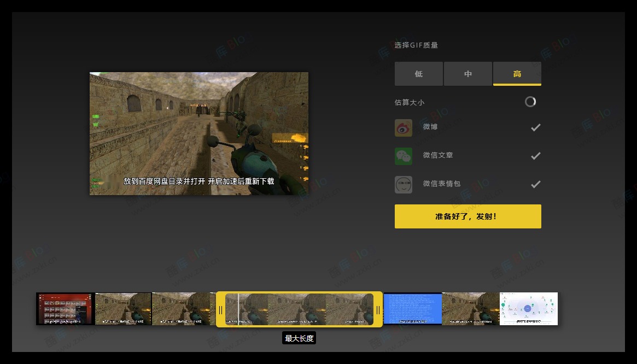Toggle Weibo compatibility check mark
The height and width of the screenshot is (364, 637).
tap(535, 127)
